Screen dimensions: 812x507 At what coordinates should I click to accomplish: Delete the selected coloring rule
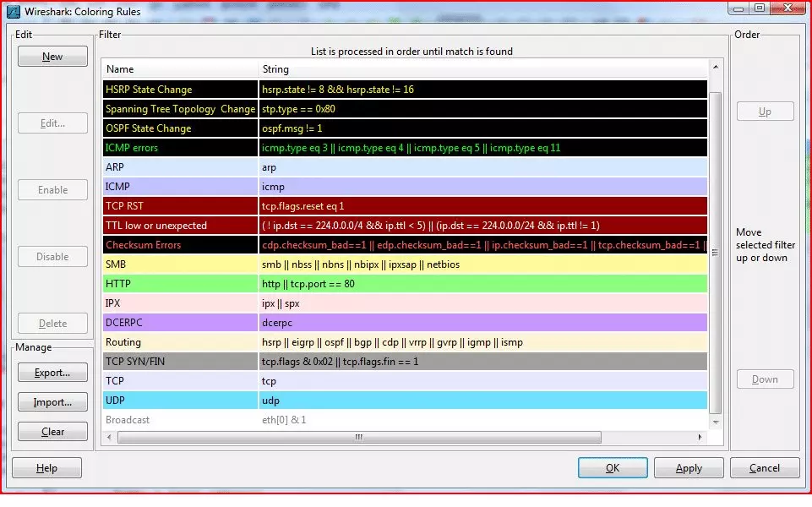pyautogui.click(x=52, y=323)
